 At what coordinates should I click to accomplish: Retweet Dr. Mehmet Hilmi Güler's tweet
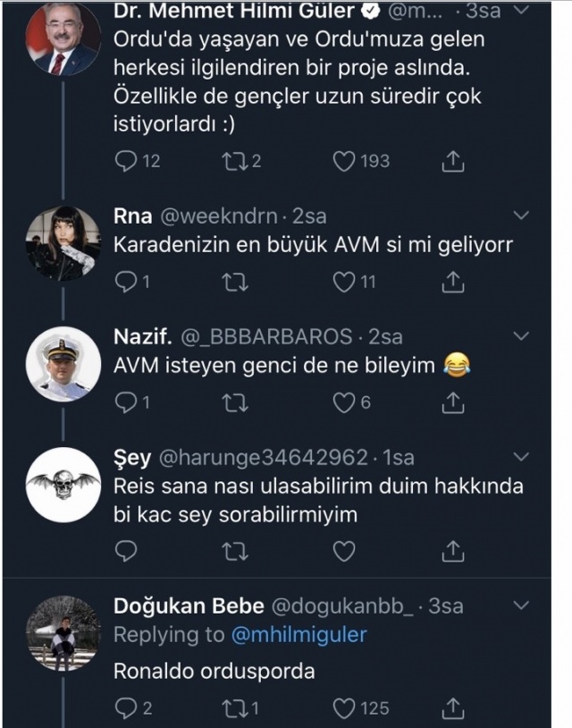234,161
